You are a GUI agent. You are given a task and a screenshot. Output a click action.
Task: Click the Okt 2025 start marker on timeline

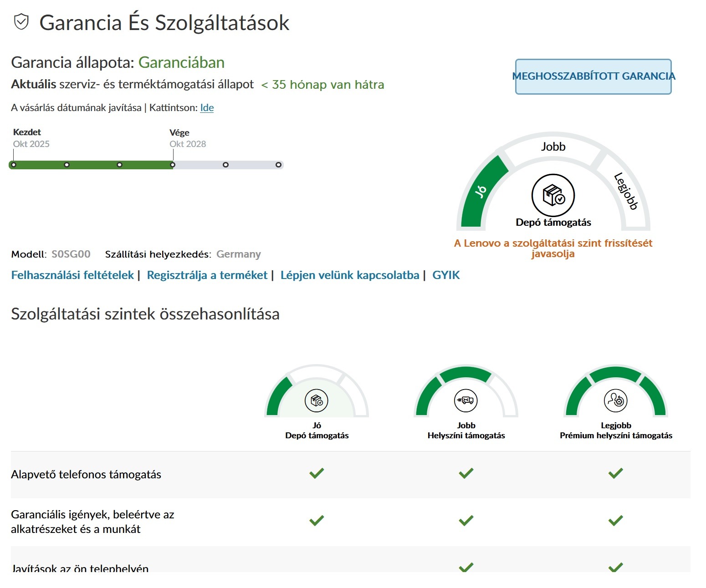click(14, 165)
